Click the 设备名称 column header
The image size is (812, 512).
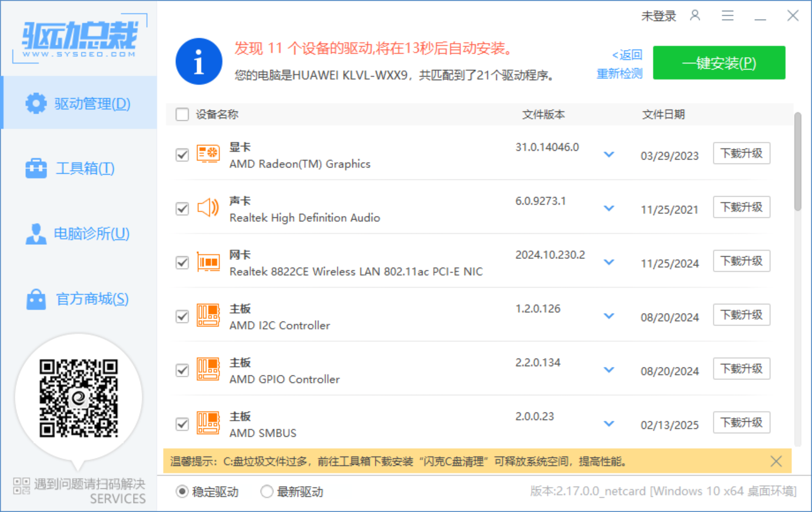[217, 114]
